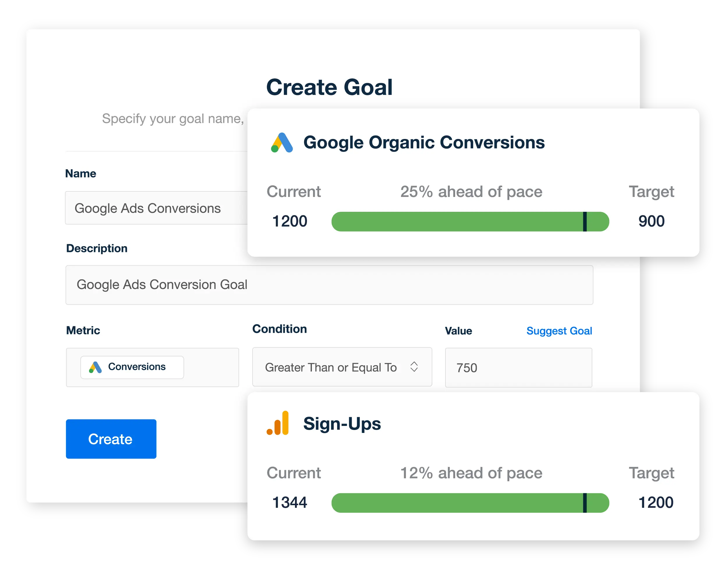
Task: Click the Suggest Goal link
Action: click(559, 331)
